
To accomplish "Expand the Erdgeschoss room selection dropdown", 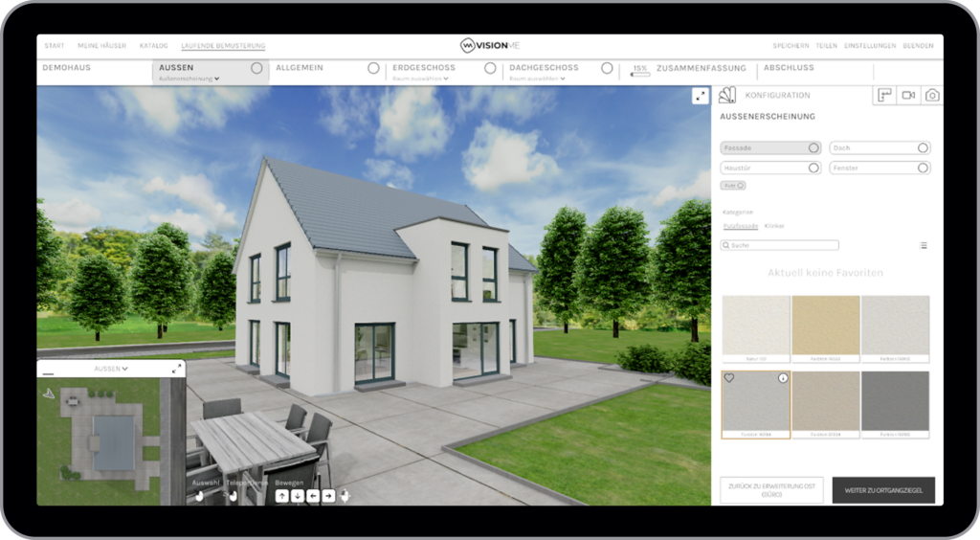I will coord(421,79).
